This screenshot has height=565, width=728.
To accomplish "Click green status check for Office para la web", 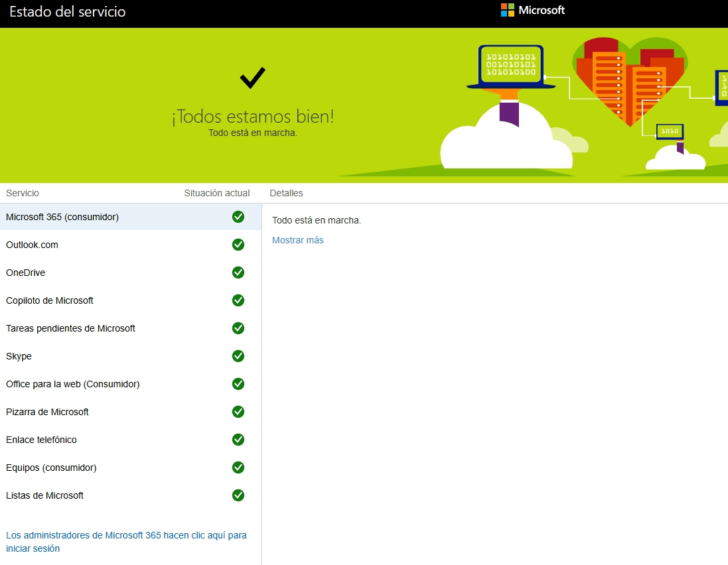I will (238, 383).
